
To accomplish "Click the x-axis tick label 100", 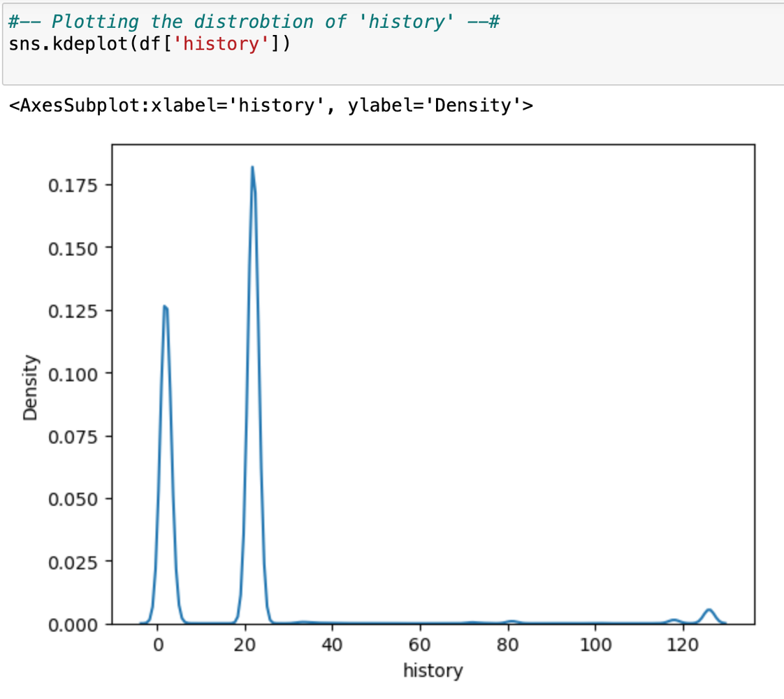I will pos(595,644).
